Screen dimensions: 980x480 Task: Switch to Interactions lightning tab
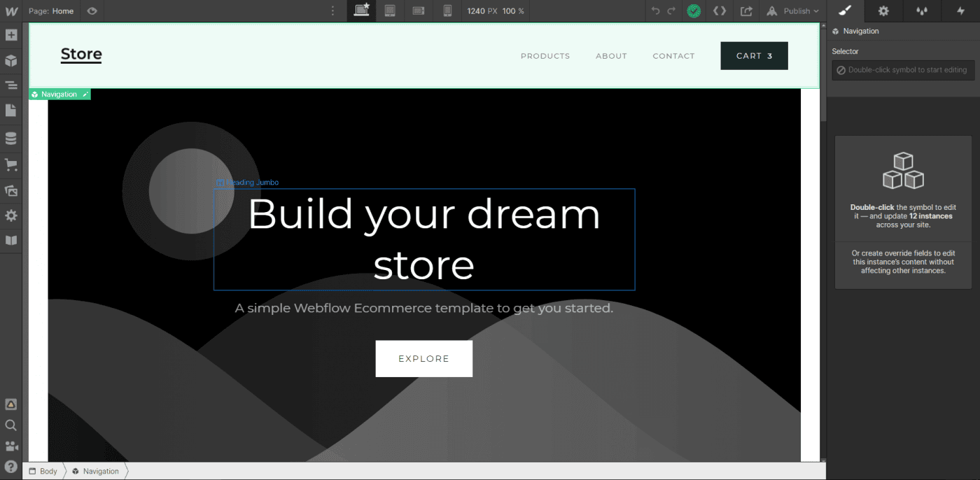point(960,11)
